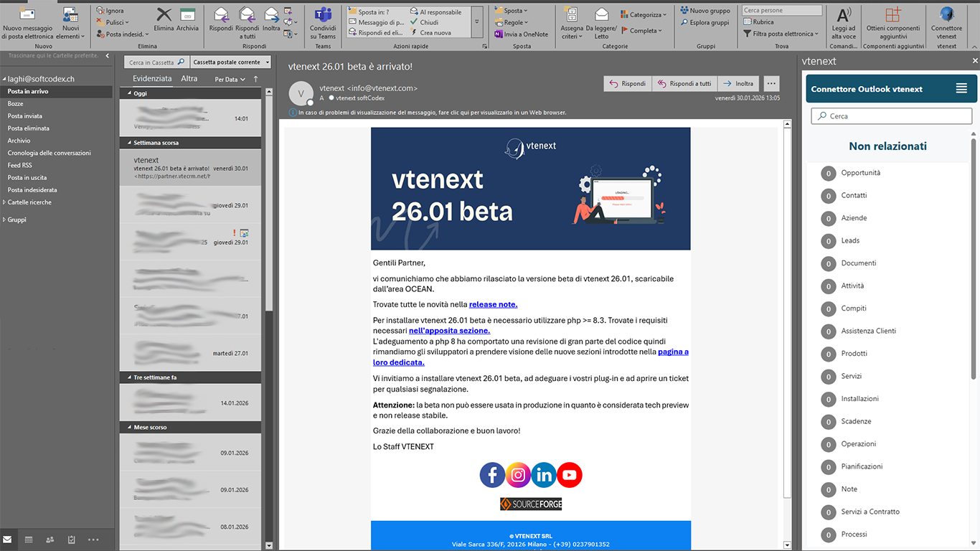This screenshot has height=551, width=980.
Task: Open more navigation options ellipsis
Action: (93, 540)
